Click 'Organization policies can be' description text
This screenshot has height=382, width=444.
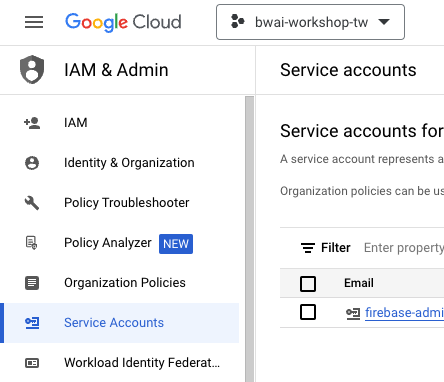tap(362, 191)
